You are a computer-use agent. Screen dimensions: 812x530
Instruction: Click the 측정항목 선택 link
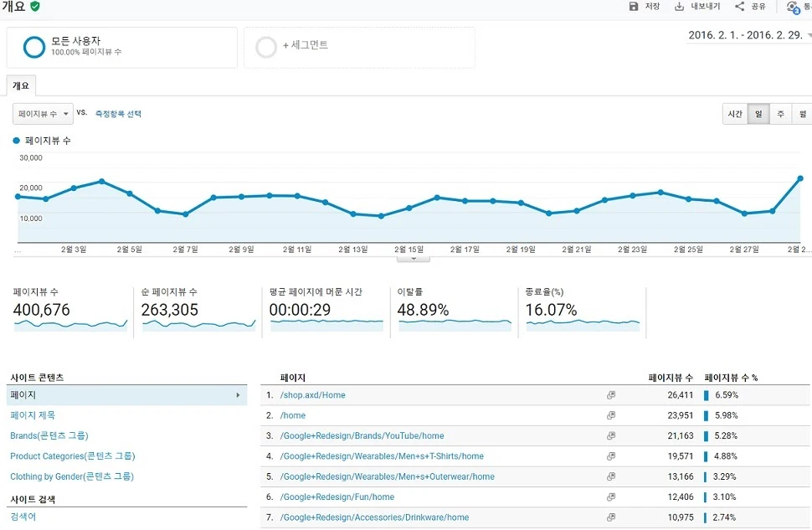coord(118,114)
